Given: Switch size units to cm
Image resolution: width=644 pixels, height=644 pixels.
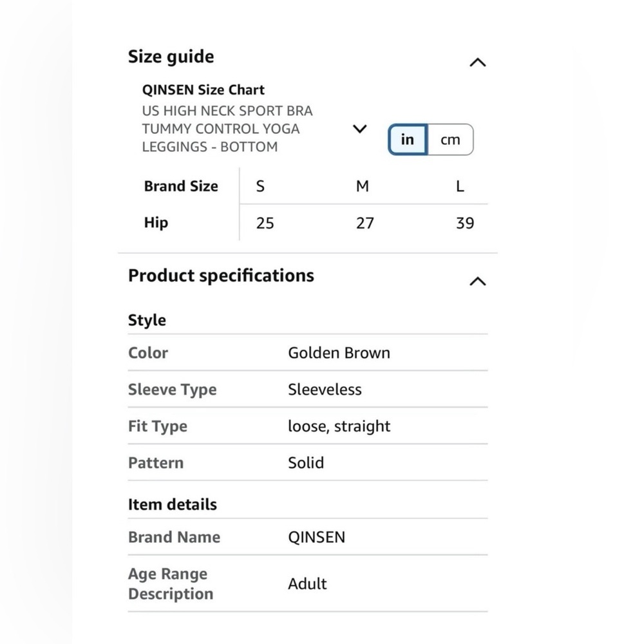Looking at the screenshot, I should 451,140.
